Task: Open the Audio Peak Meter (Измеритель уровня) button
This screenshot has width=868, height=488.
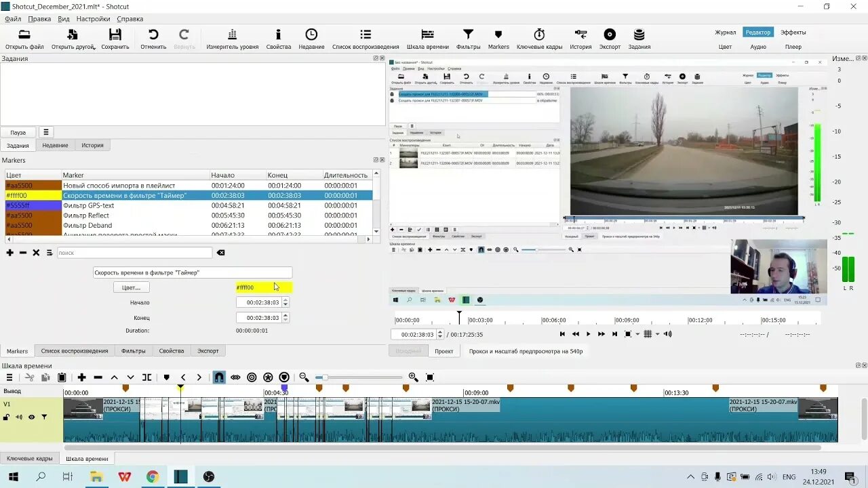Action: coord(233,39)
